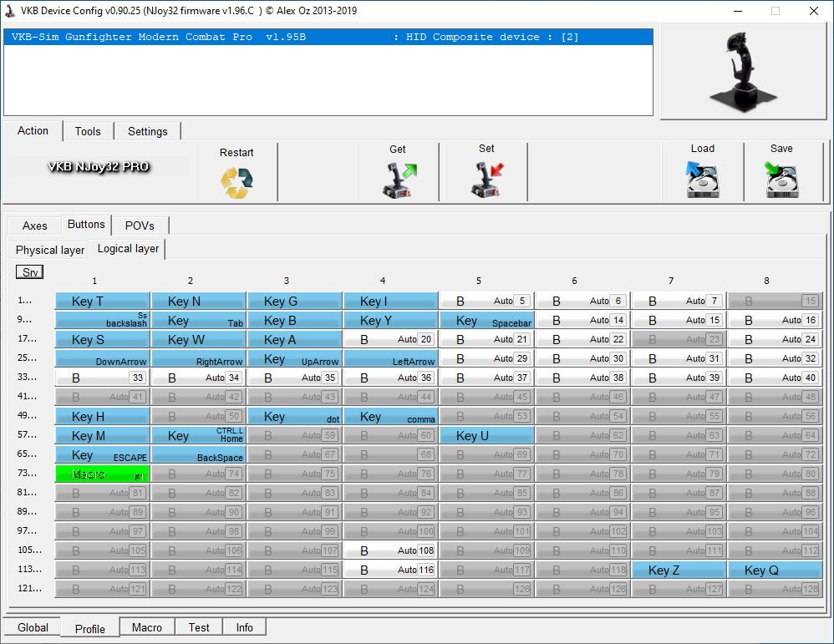834x644 pixels.
Task: Click the BackSpace key cell
Action: tap(198, 454)
